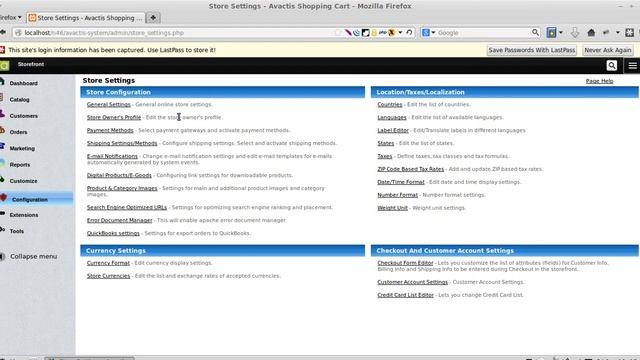Image resolution: width=640 pixels, height=360 pixels.
Task: Open the Firefox application menu dropdown
Action: (11, 18)
